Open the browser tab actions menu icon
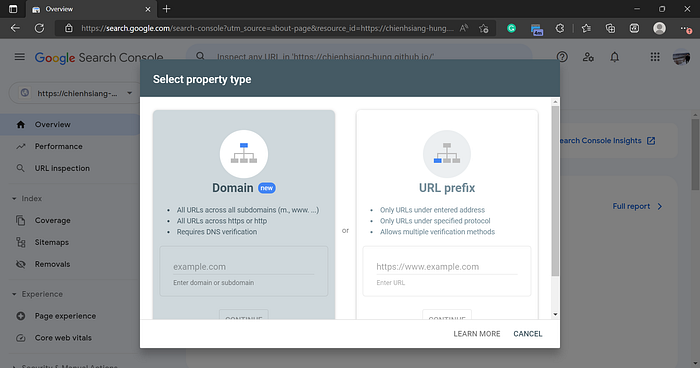This screenshot has width=700, height=368. (x=13, y=9)
